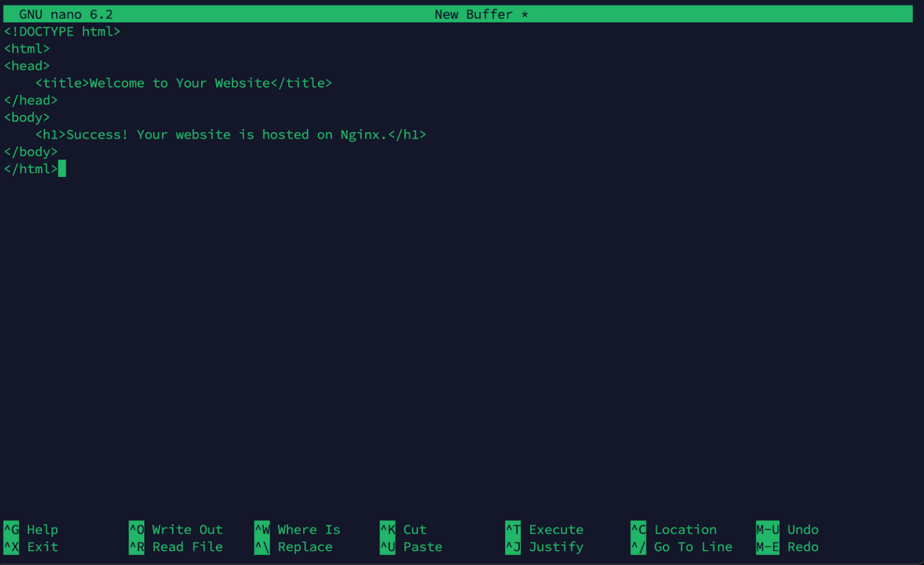Paste text using the ^U badge
The image size is (924, 565).
[387, 547]
